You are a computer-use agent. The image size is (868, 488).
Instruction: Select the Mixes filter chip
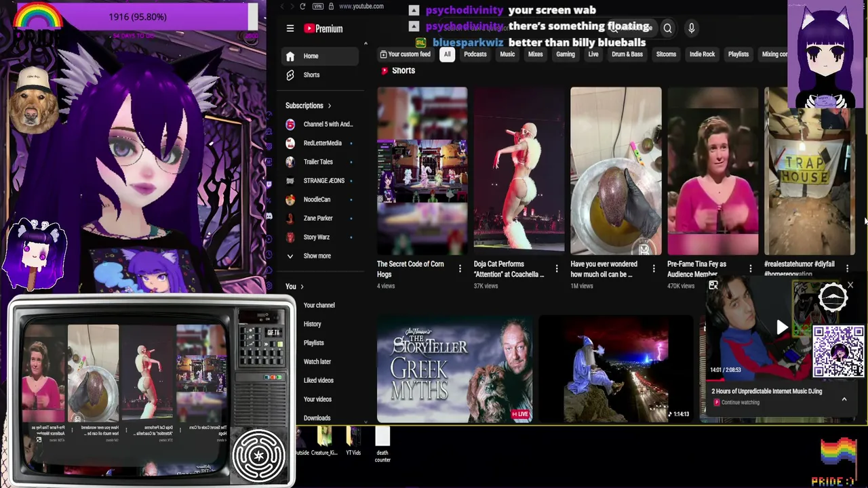(536, 54)
